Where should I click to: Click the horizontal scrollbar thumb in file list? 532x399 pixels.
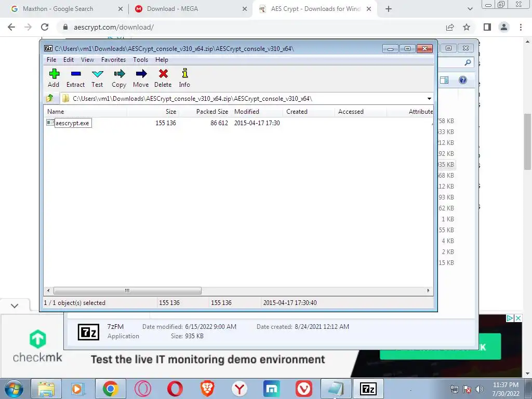point(127,291)
